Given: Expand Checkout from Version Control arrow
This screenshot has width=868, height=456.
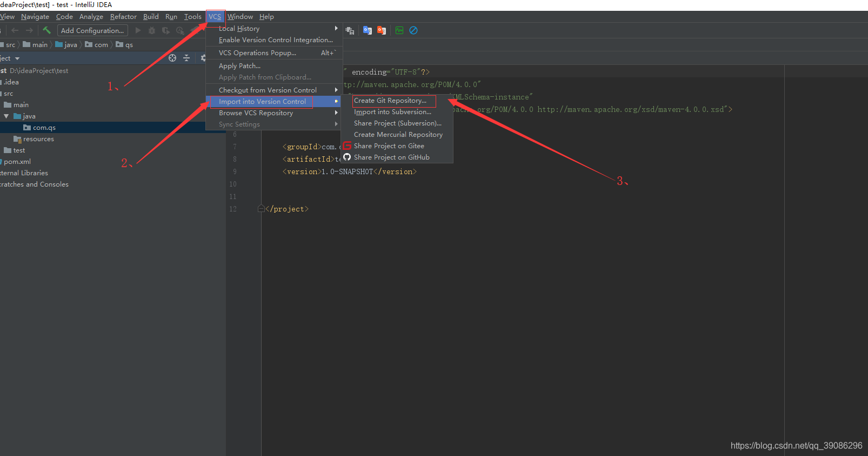Looking at the screenshot, I should point(336,90).
